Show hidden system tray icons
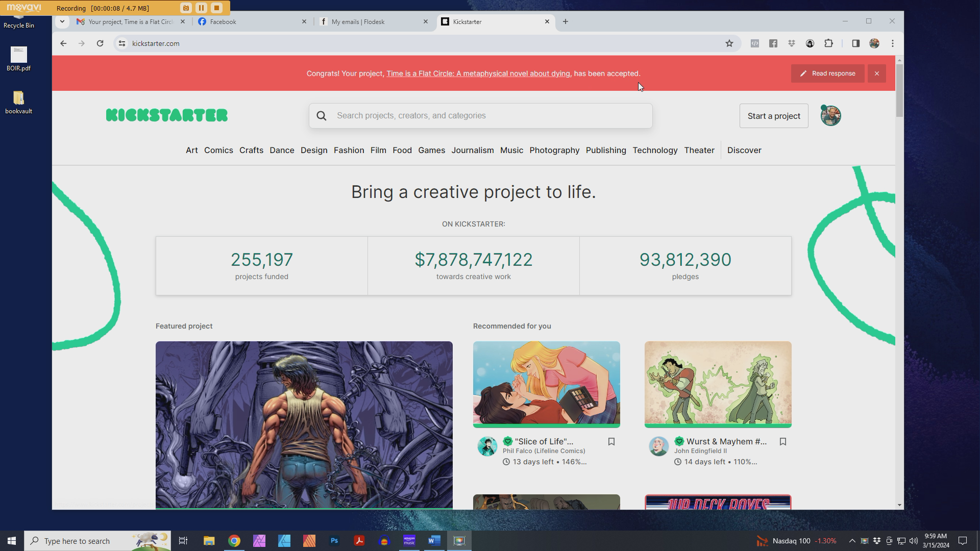 coord(852,541)
